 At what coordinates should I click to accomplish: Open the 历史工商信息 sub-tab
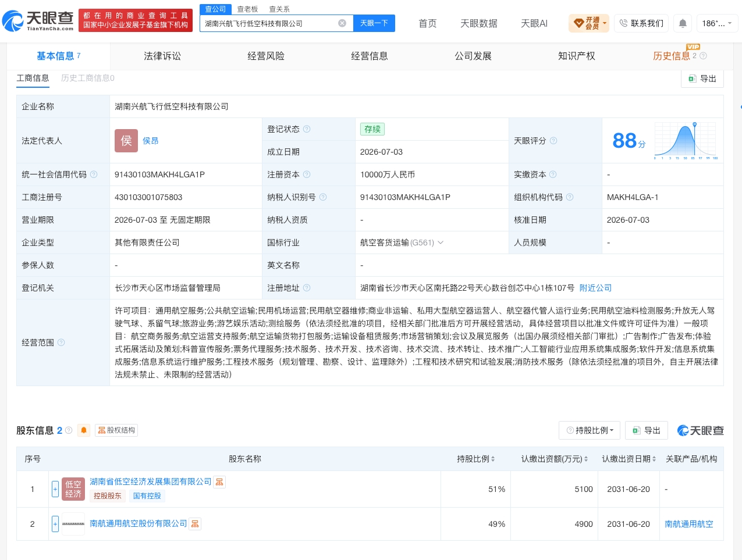(x=88, y=78)
